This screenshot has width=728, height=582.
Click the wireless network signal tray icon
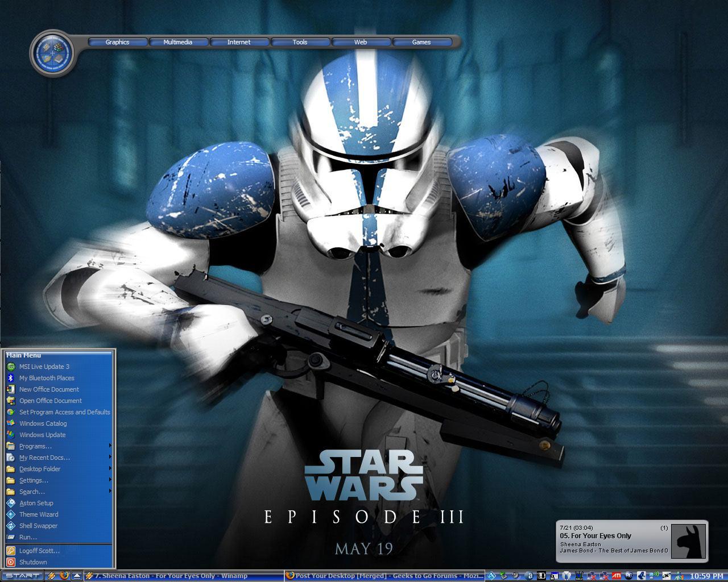(654, 576)
